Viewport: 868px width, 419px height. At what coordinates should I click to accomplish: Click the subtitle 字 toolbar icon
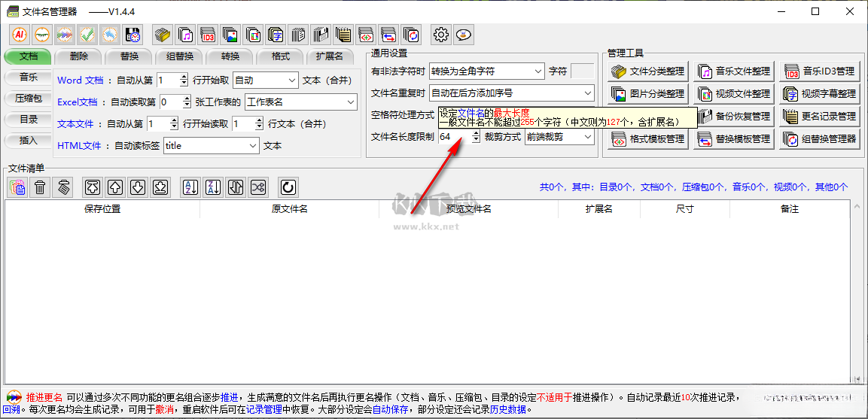pos(276,35)
